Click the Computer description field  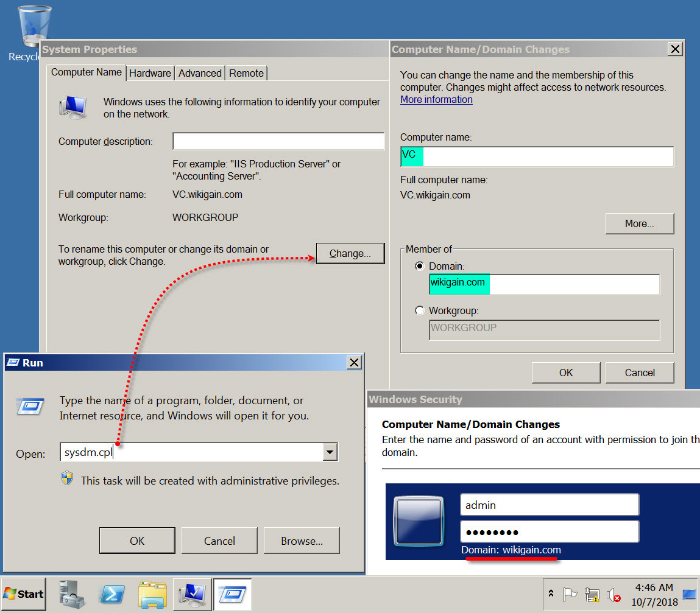278,141
